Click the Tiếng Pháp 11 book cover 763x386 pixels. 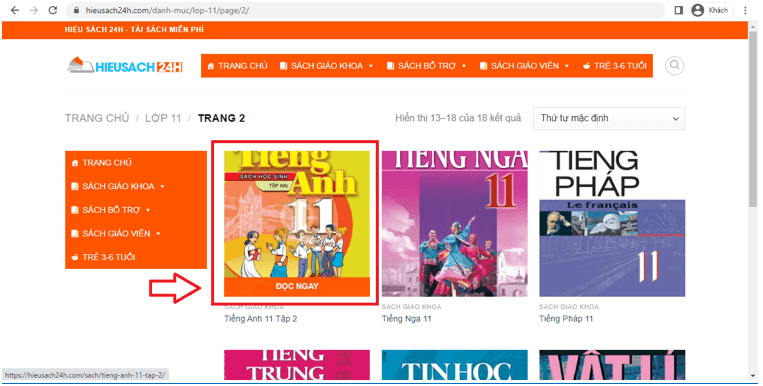pos(612,223)
